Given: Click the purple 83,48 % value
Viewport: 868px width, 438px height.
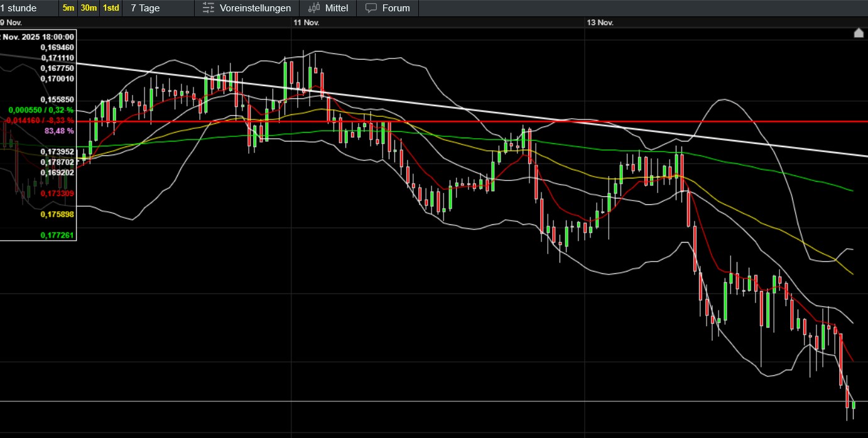Looking at the screenshot, I should pos(59,131).
